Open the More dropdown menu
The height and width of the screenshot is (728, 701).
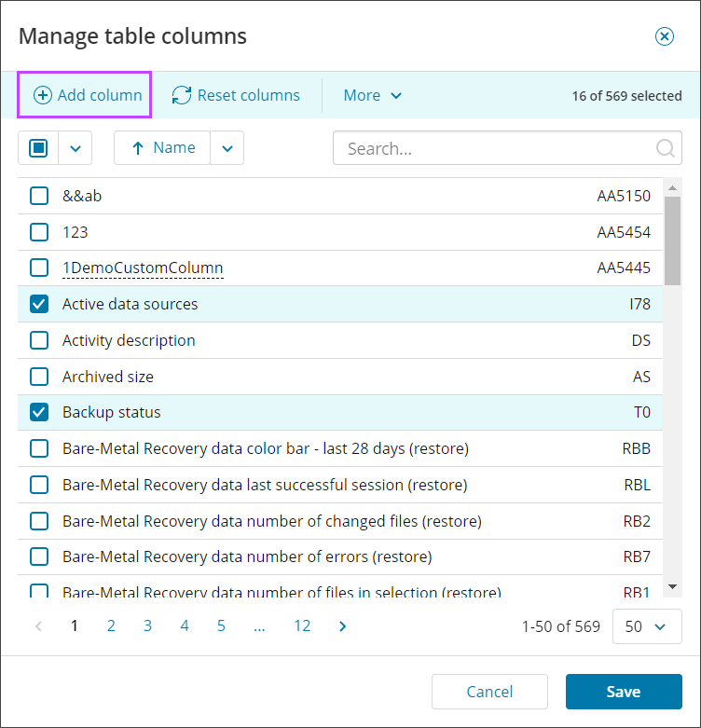pos(372,95)
